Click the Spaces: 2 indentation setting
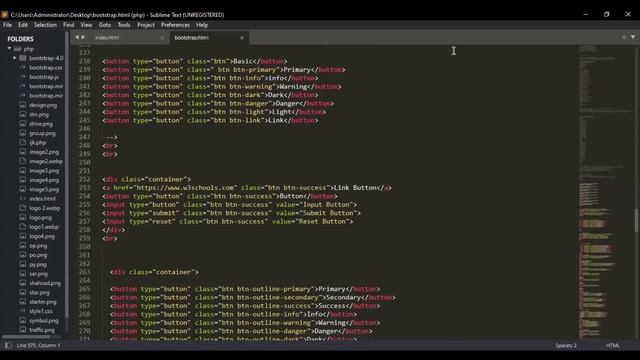Viewport: 640px width, 360px height. pos(566,346)
